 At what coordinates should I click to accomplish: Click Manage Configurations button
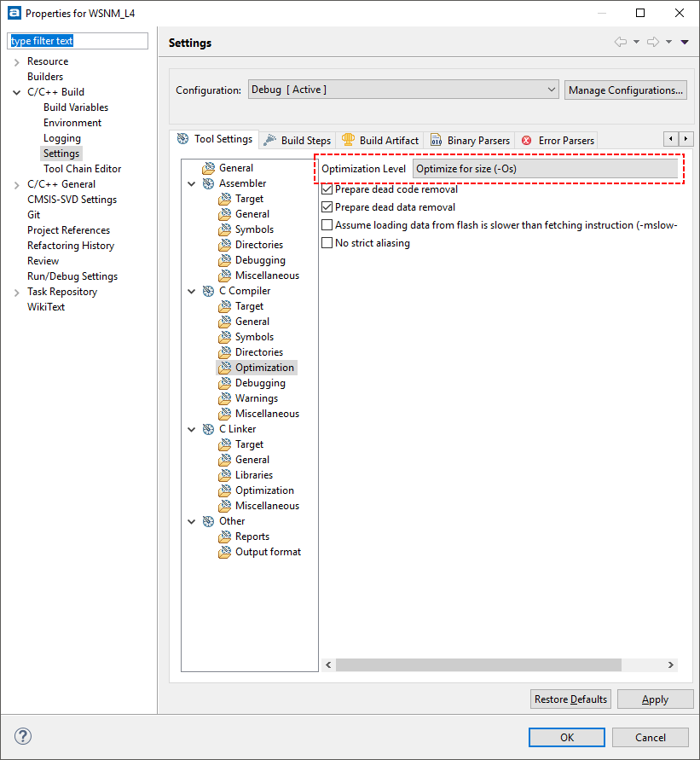click(x=626, y=90)
